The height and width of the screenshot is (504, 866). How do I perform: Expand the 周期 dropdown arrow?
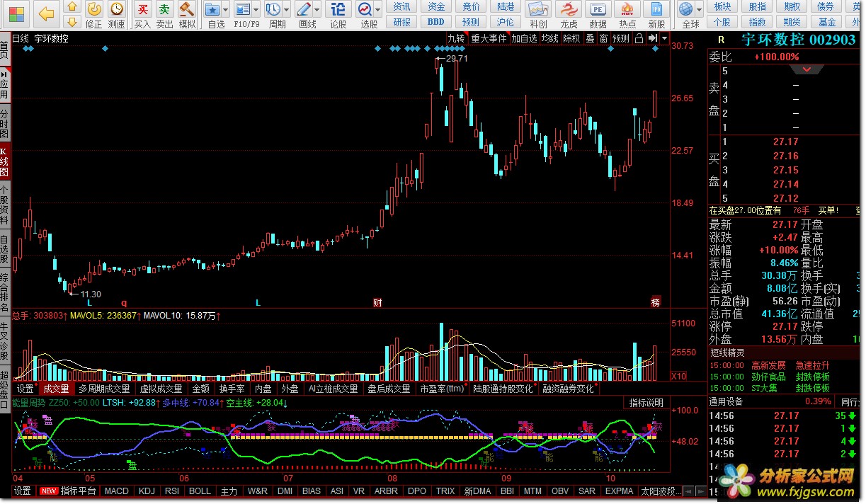click(287, 10)
